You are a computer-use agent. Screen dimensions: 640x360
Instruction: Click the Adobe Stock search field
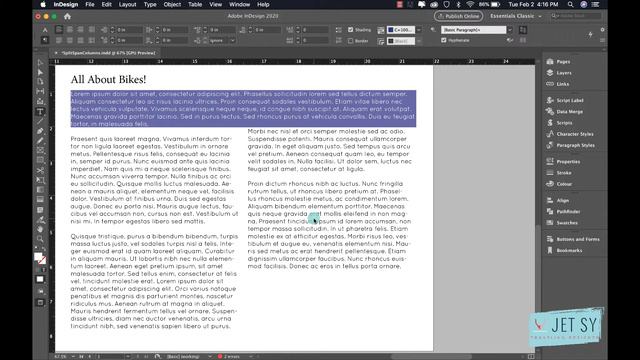pyautogui.click(x=576, y=16)
